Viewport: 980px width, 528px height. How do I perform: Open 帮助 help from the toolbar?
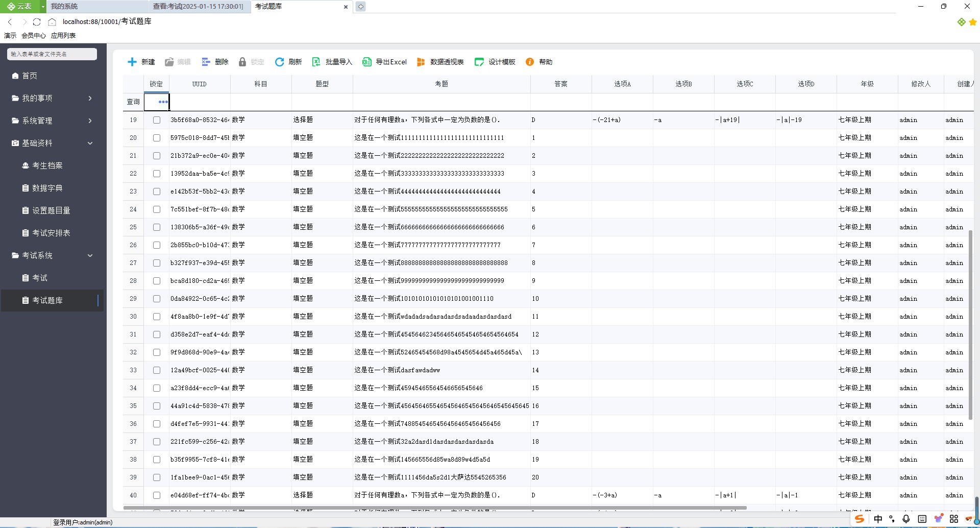[539, 62]
